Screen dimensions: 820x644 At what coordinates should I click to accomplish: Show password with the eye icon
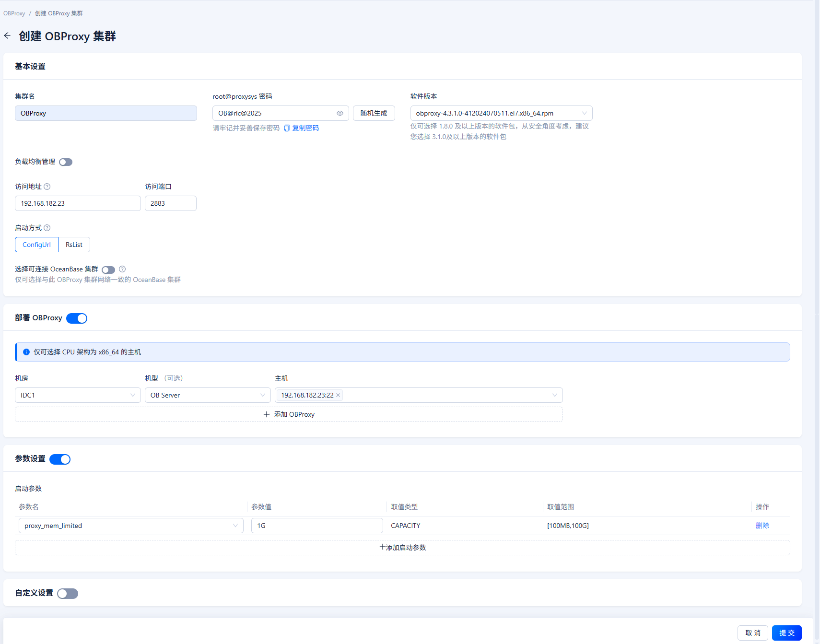[340, 113]
